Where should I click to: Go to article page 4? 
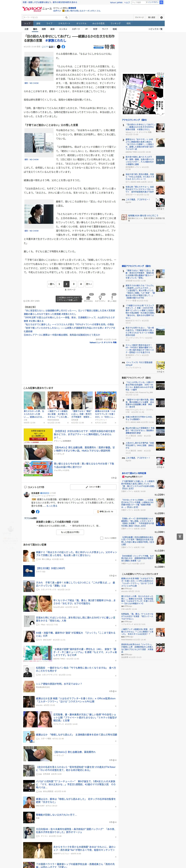pyautogui.click(x=81, y=284)
